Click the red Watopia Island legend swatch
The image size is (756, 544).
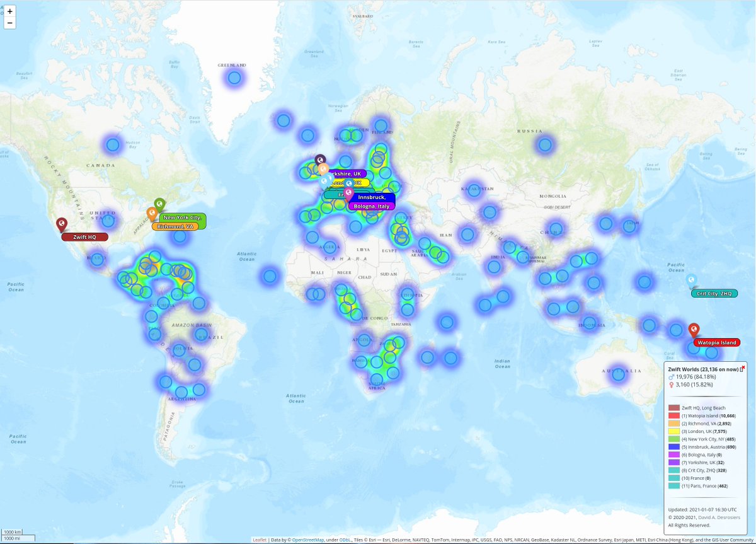pos(674,416)
